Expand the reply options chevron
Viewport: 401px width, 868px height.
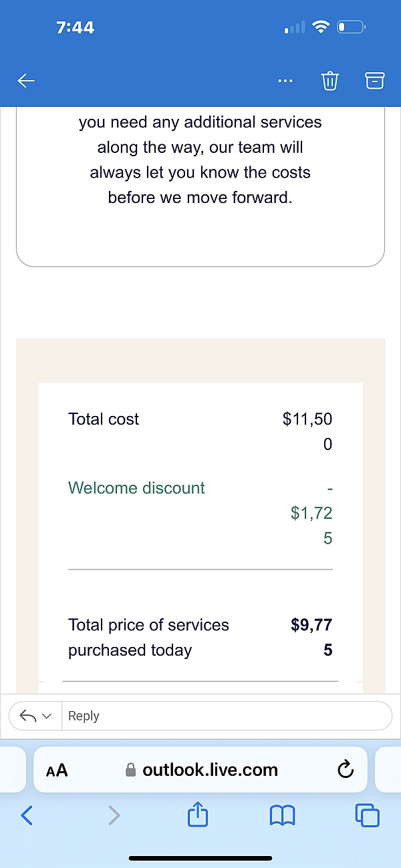tap(47, 716)
